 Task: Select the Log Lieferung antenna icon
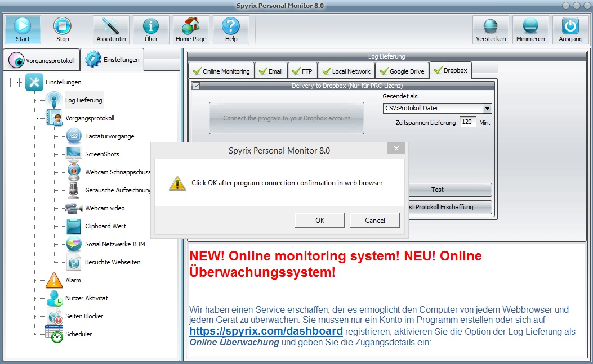coord(53,100)
